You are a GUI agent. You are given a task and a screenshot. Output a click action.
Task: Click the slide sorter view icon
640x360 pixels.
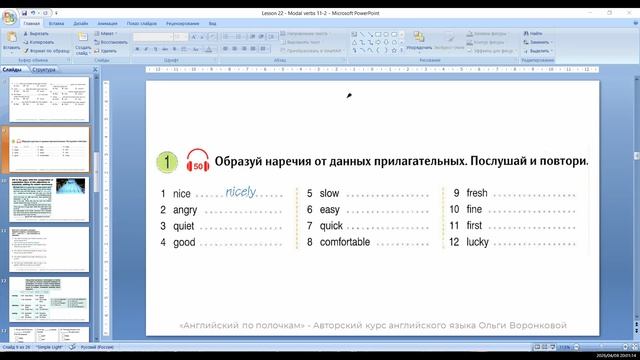544,347
